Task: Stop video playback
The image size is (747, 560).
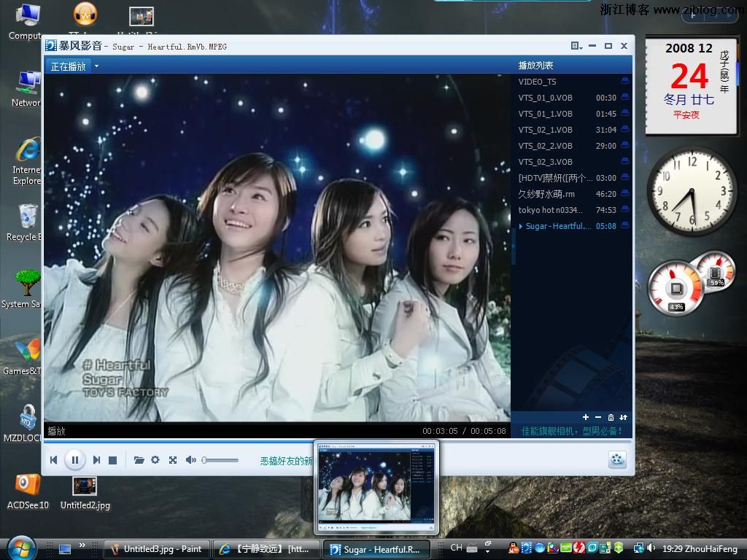Action: [x=113, y=460]
